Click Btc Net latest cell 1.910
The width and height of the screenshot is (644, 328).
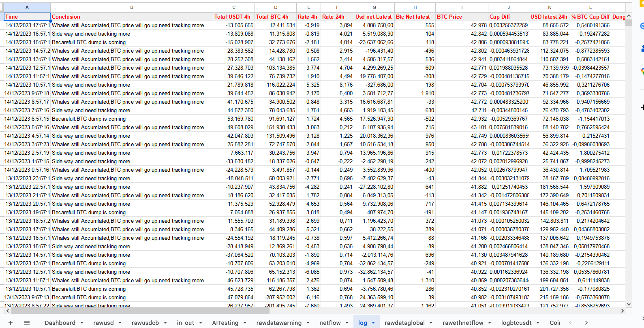click(x=415, y=93)
